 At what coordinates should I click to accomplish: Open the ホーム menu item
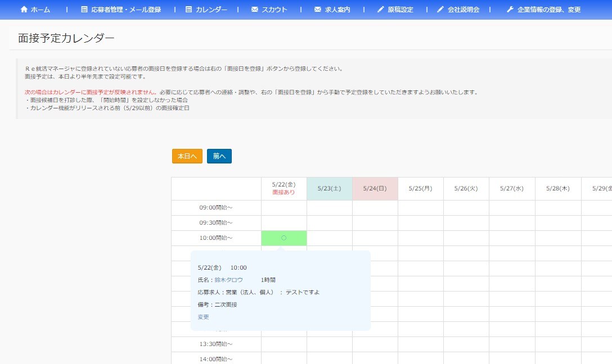click(40, 10)
